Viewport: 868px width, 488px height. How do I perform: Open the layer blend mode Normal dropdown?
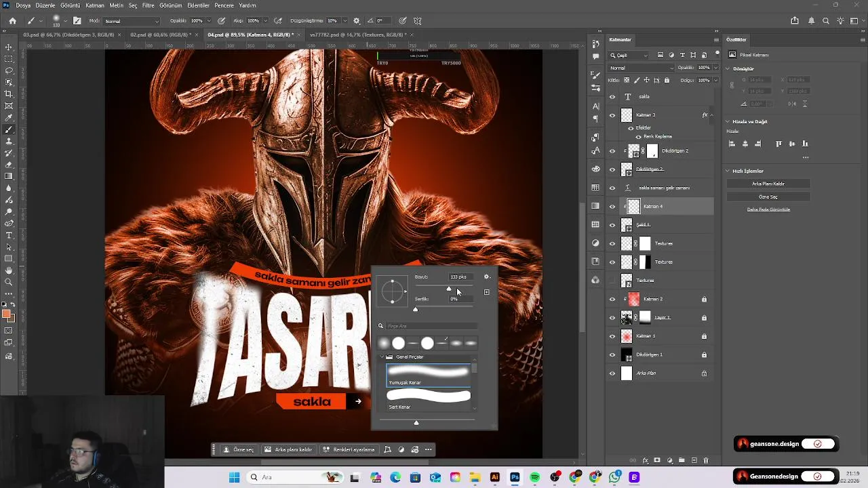pyautogui.click(x=642, y=68)
